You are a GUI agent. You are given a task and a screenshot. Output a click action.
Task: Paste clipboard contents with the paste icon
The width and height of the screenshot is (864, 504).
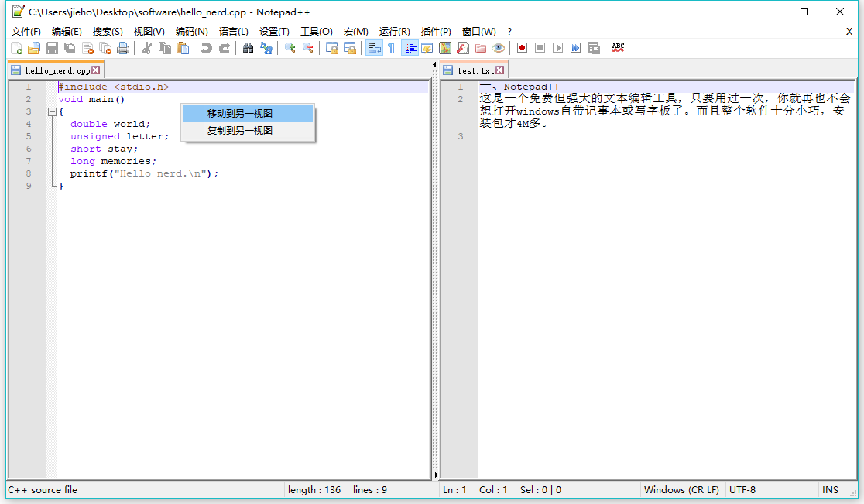[182, 47]
